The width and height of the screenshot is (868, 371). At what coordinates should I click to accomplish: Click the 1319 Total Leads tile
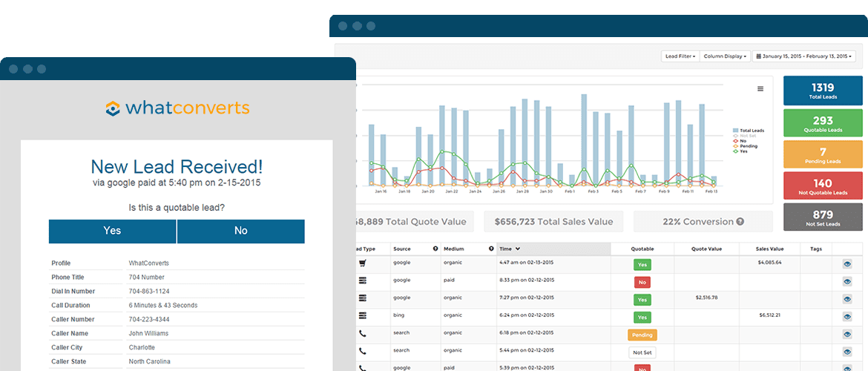coord(823,91)
